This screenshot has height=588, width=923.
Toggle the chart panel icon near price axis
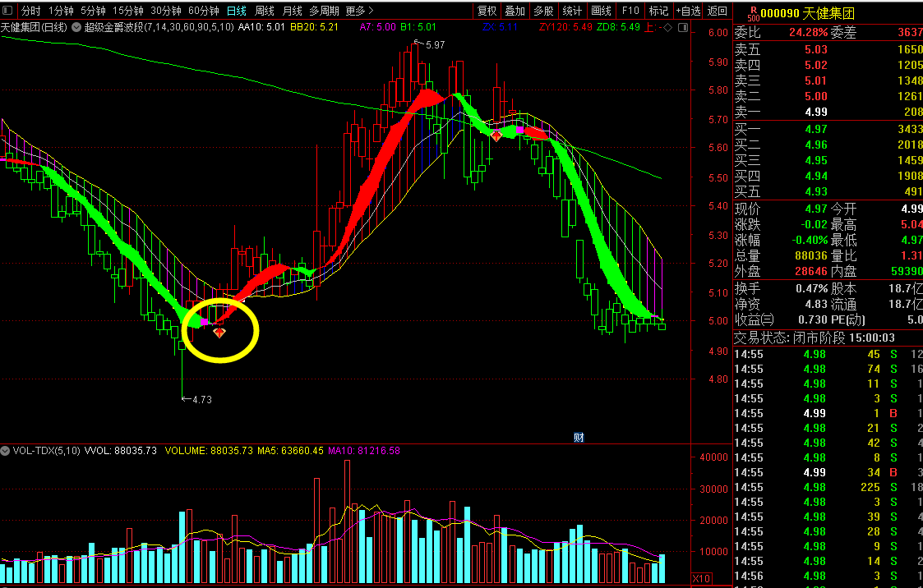pos(683,27)
